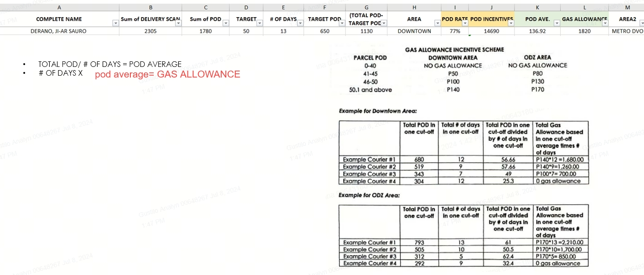The width and height of the screenshot is (644, 275).
Task: Open the Sum of POD filter dropdown
Action: pos(225,23)
